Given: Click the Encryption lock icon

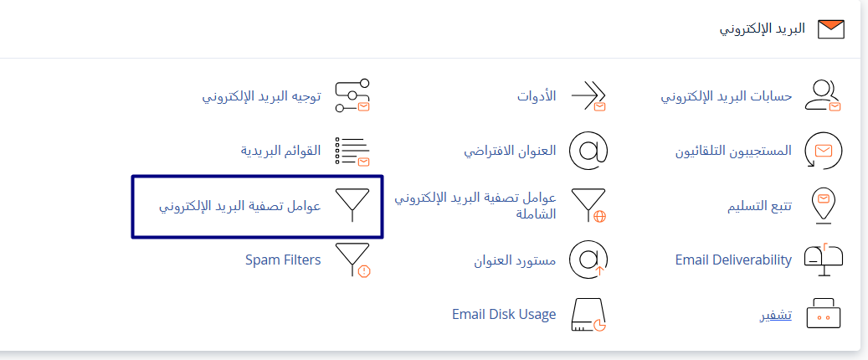Looking at the screenshot, I should click(823, 315).
